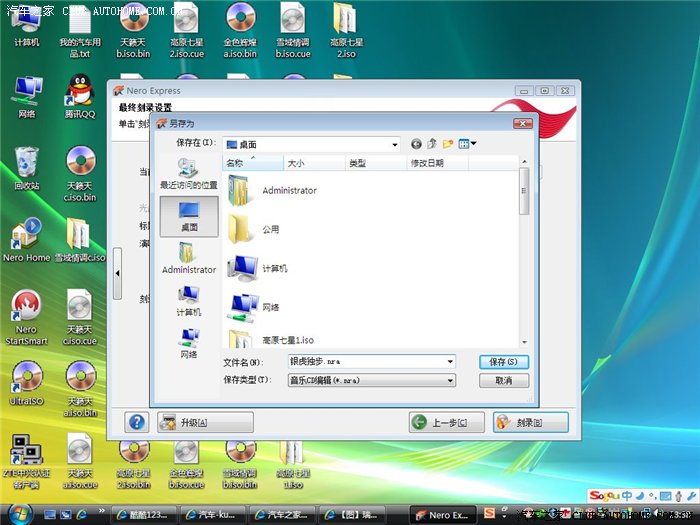Sort by 类型 column header
The width and height of the screenshot is (700, 525).
tap(376, 163)
